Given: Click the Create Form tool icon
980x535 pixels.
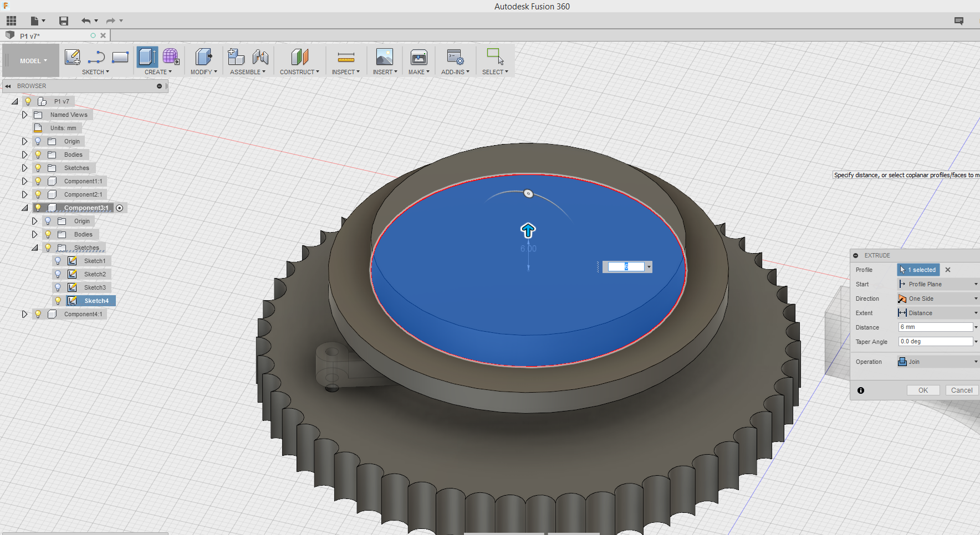Looking at the screenshot, I should (171, 56).
